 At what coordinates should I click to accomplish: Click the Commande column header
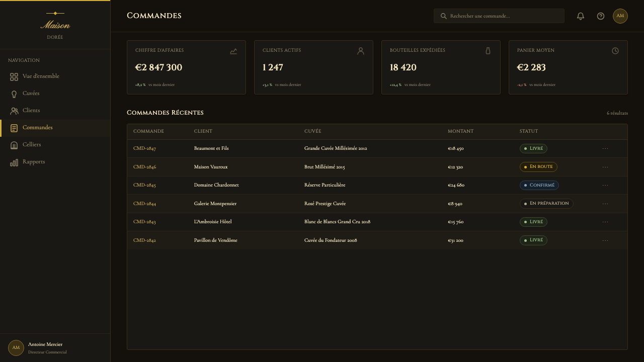(148, 132)
